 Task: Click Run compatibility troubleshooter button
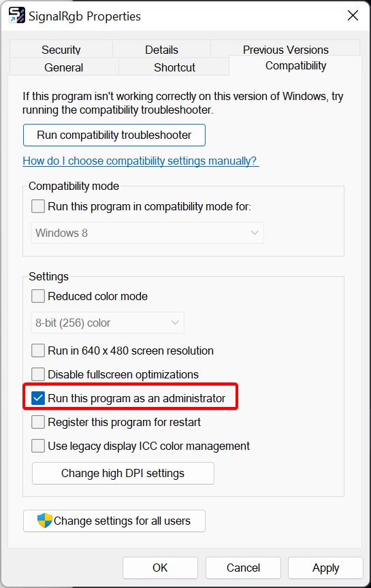tap(114, 135)
